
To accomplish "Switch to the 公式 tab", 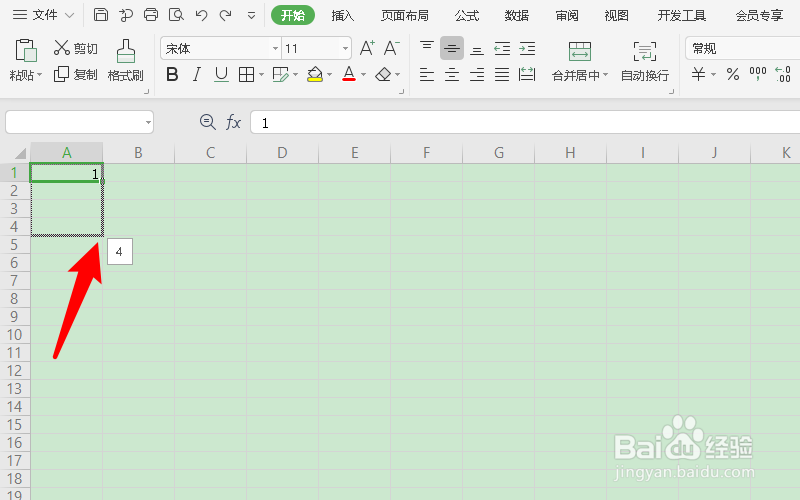I will [x=467, y=15].
